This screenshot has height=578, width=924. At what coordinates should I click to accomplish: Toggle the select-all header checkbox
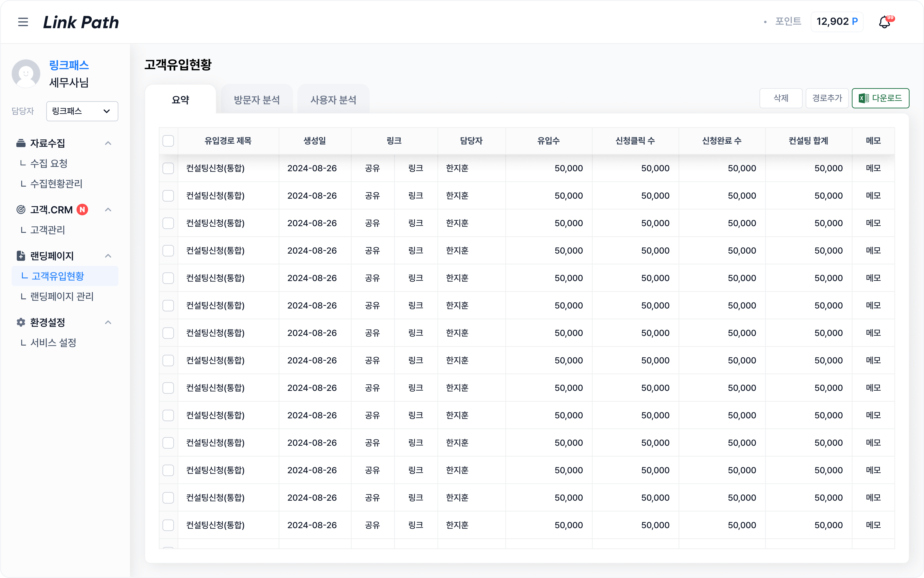click(168, 141)
